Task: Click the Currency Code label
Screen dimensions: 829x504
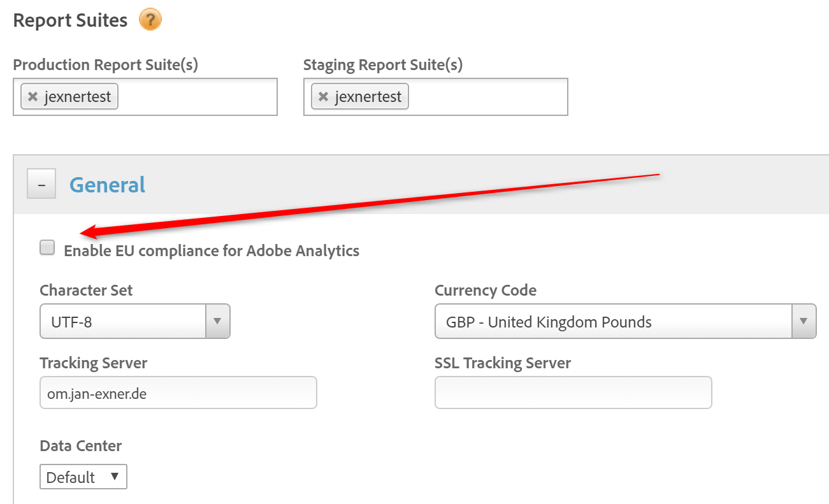Action: (486, 291)
